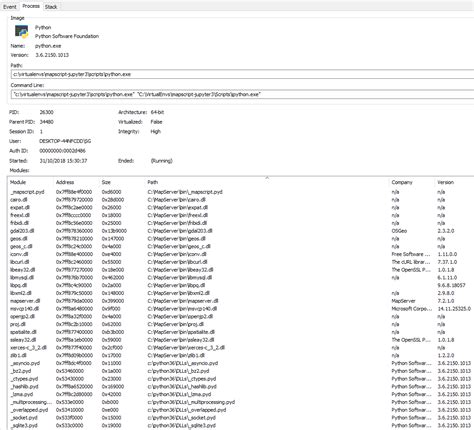Open the Stack tab
The width and height of the screenshot is (474, 430).
[x=51, y=7]
